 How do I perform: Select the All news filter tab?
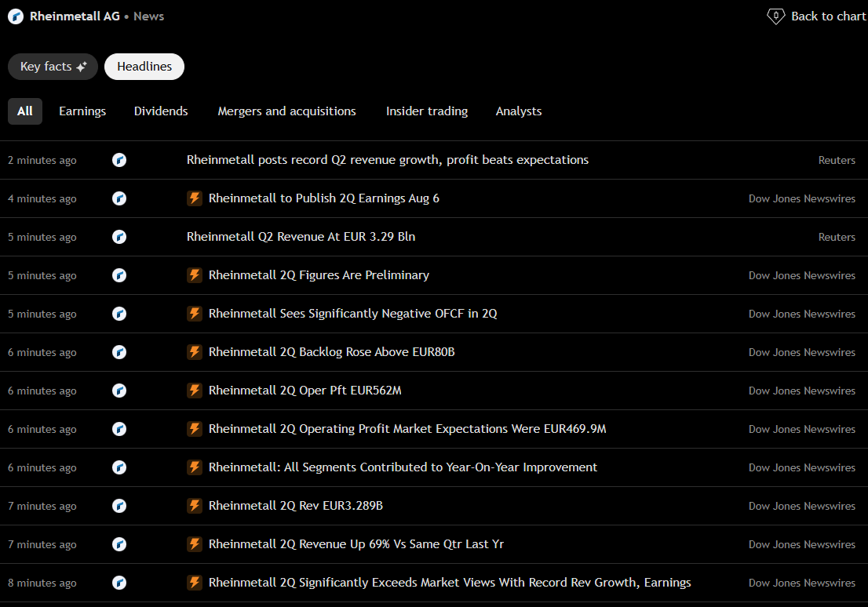(x=25, y=111)
